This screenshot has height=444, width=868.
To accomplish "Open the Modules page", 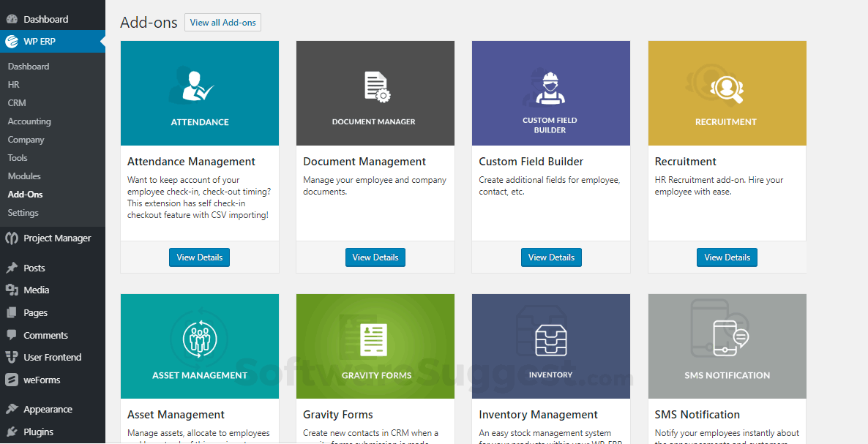I will point(24,176).
